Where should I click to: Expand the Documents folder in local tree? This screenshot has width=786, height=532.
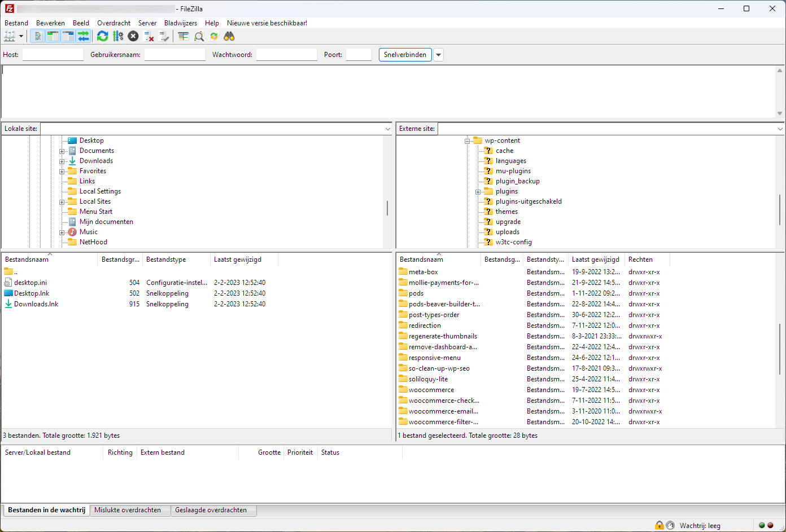click(x=62, y=151)
